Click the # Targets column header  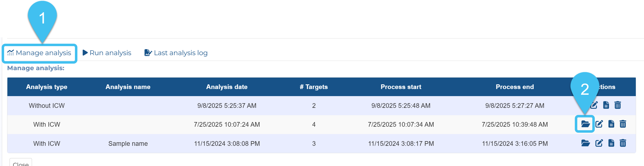click(x=314, y=87)
